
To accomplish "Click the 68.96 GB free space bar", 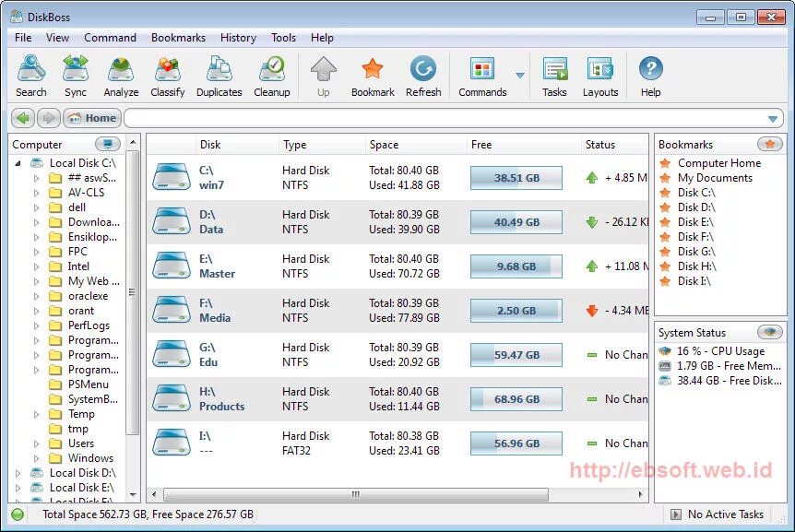I will click(516, 398).
